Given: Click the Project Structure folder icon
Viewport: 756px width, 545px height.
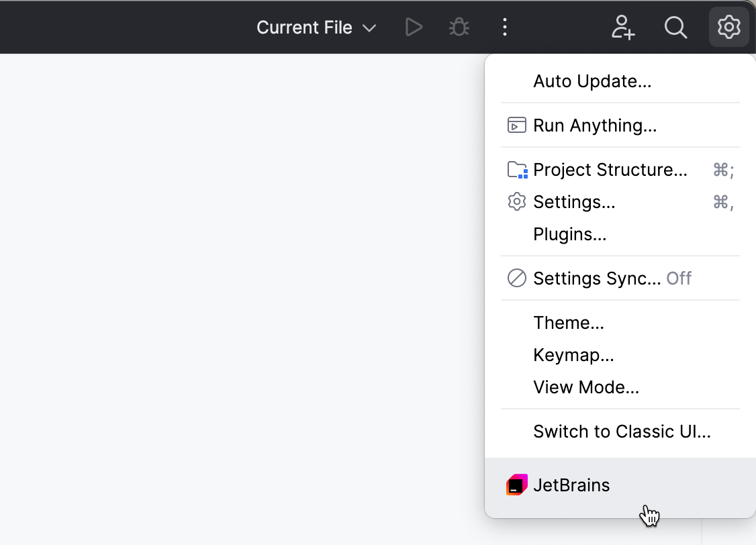Looking at the screenshot, I should click(x=516, y=170).
